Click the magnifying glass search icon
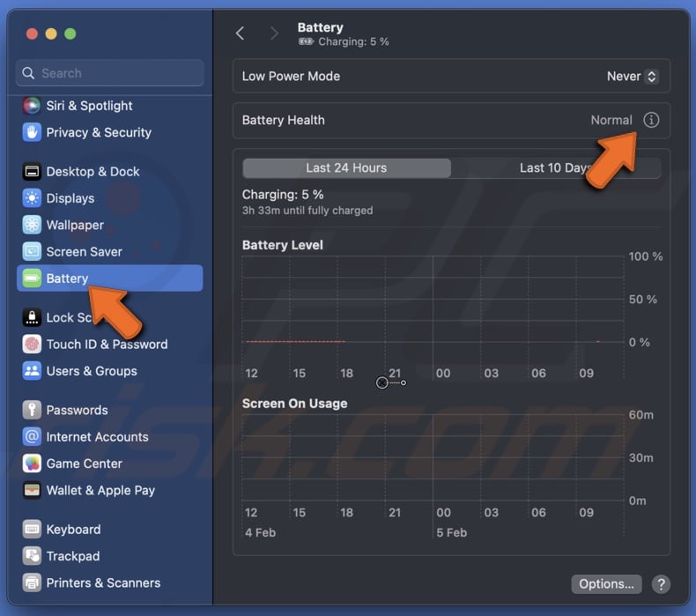 (28, 73)
